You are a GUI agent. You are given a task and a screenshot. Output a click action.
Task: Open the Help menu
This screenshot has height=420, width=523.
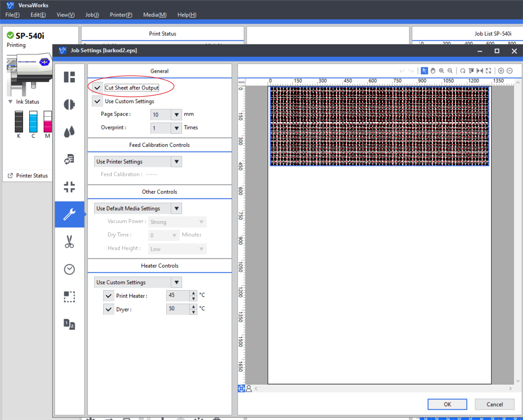click(x=187, y=15)
